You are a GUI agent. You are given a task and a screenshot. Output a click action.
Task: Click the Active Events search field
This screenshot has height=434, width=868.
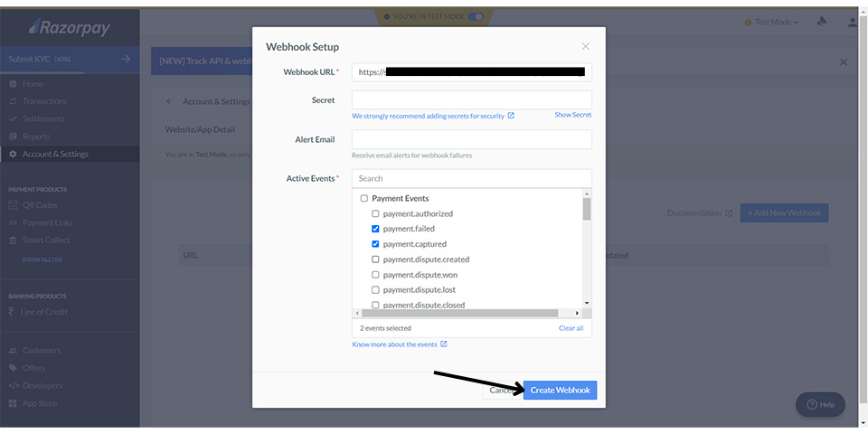tap(471, 178)
